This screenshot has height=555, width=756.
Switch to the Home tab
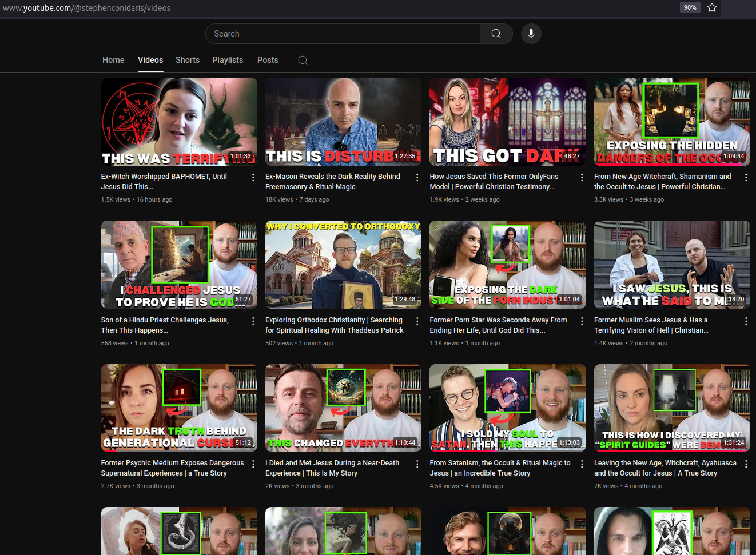113,60
